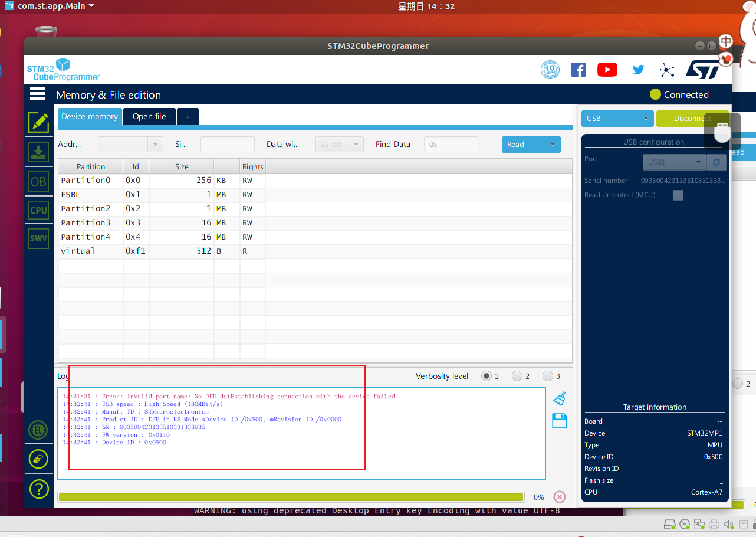Clear the log with the broom icon
The image size is (756, 537).
560,399
